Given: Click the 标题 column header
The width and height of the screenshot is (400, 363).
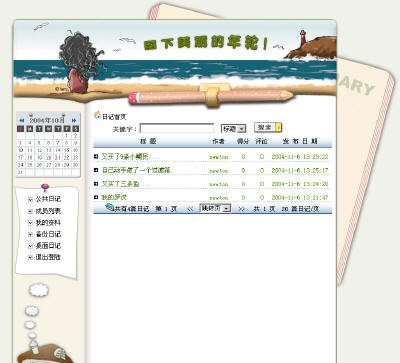Looking at the screenshot, I should coord(148,141).
